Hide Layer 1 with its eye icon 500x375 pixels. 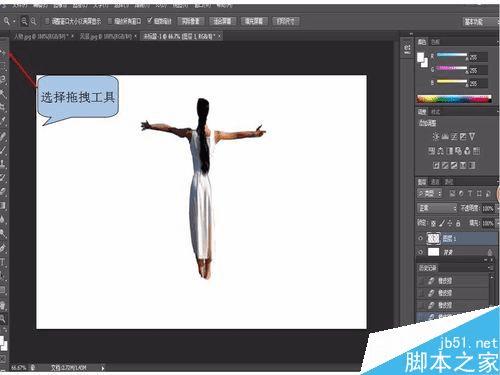pos(420,238)
